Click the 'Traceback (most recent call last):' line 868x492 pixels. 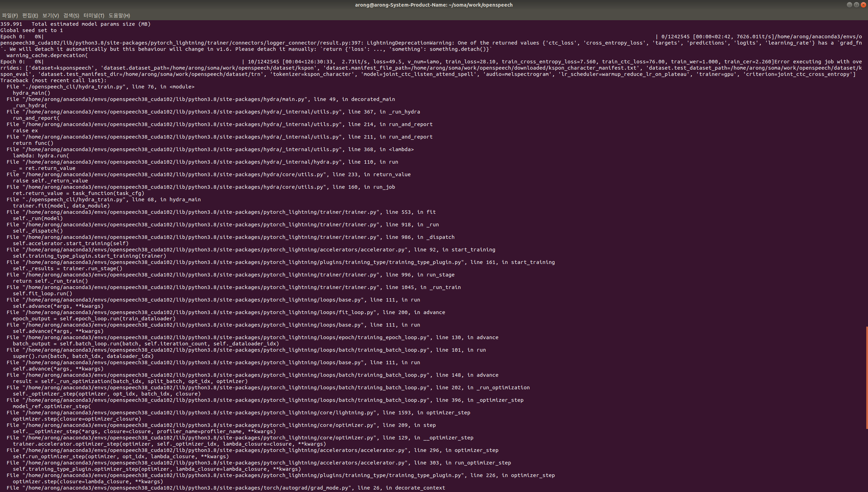tap(53, 80)
